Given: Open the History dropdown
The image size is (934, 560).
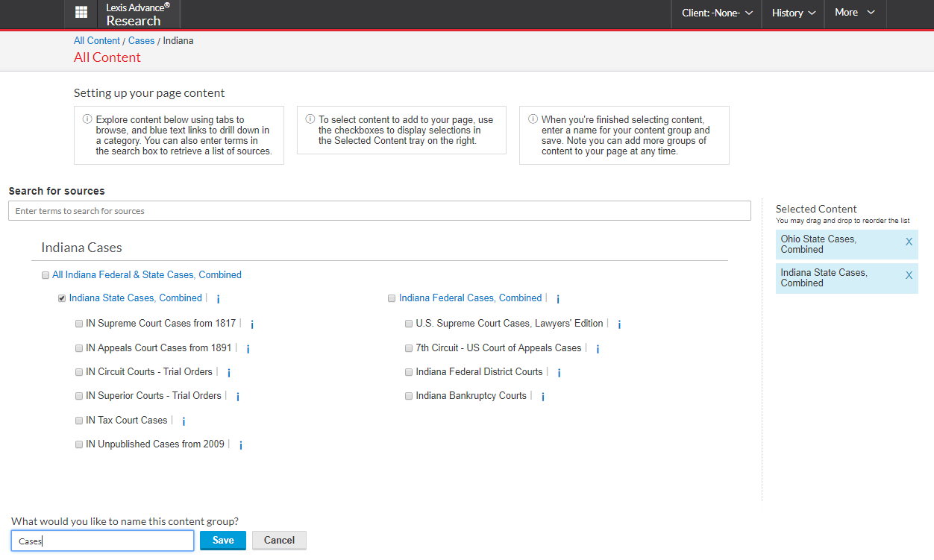Looking at the screenshot, I should tap(793, 13).
